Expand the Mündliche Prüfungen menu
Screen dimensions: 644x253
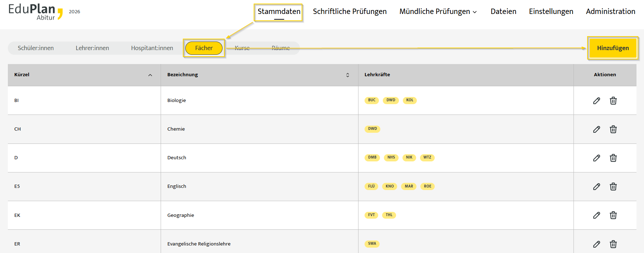pos(438,11)
